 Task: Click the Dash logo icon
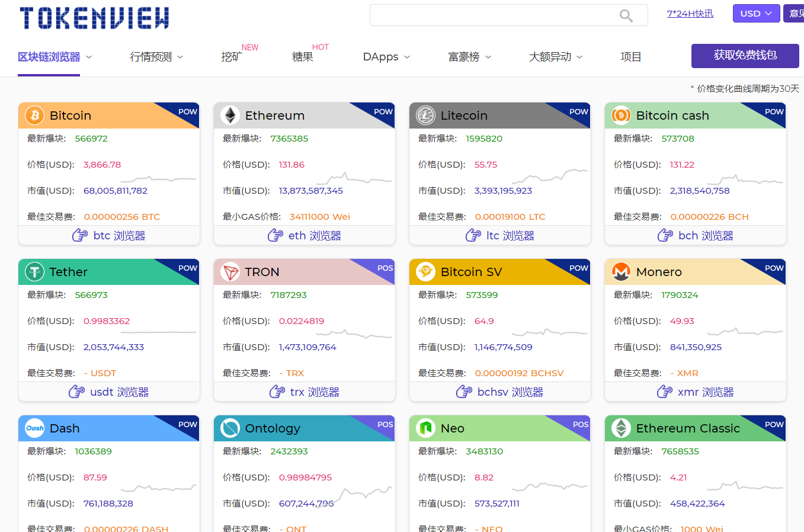tap(34, 428)
